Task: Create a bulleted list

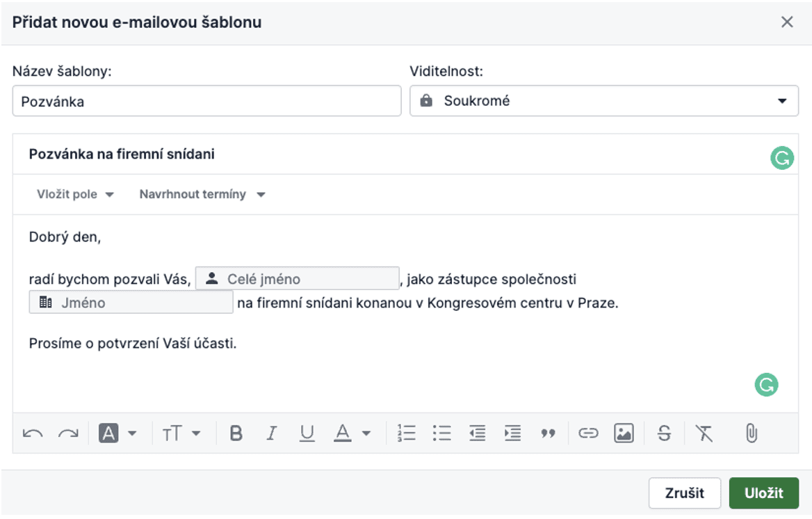Action: (441, 433)
